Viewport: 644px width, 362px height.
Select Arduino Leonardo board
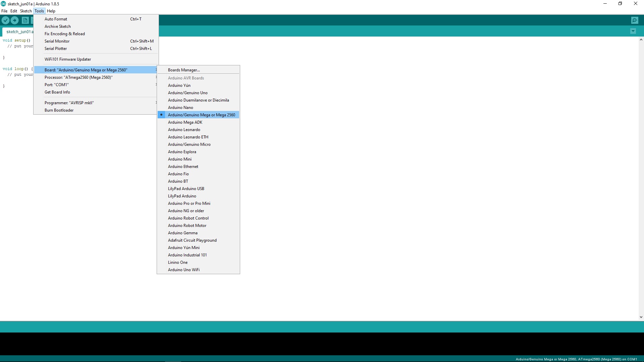coord(198,130)
